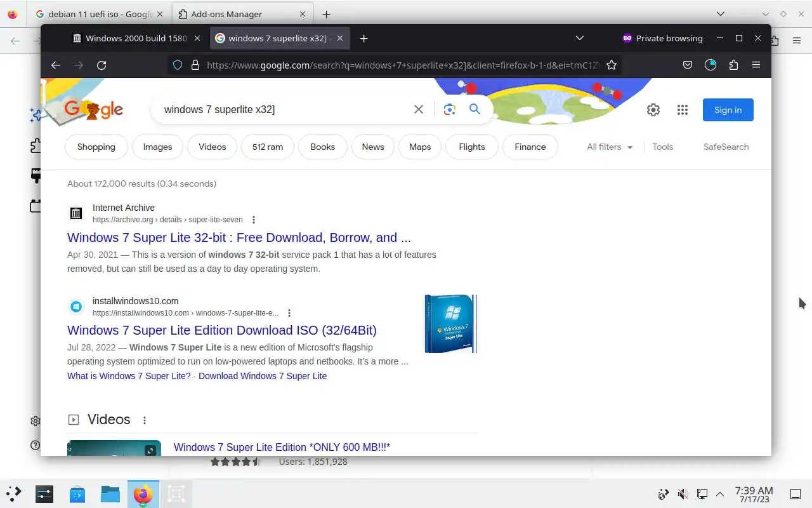The width and height of the screenshot is (812, 508).
Task: List all tabs in background window
Action: click(x=721, y=14)
